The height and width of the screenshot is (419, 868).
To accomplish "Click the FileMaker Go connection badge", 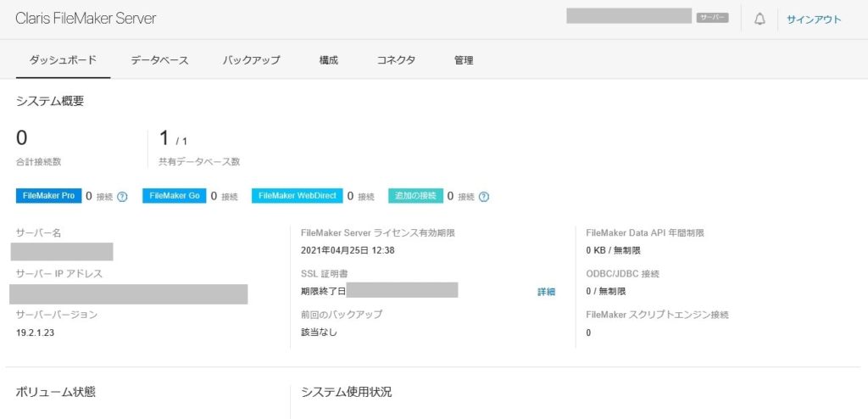I will (x=174, y=196).
